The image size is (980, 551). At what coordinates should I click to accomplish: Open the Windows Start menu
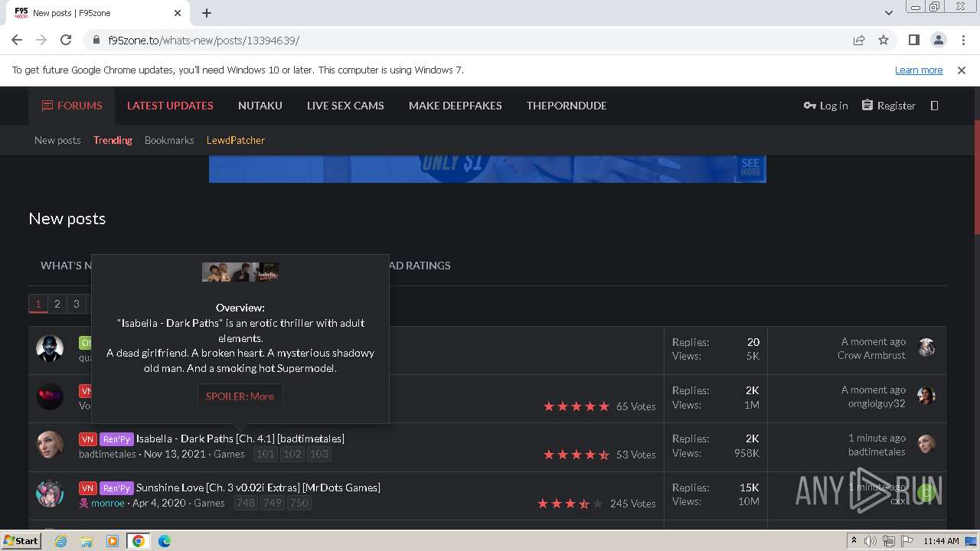21,540
